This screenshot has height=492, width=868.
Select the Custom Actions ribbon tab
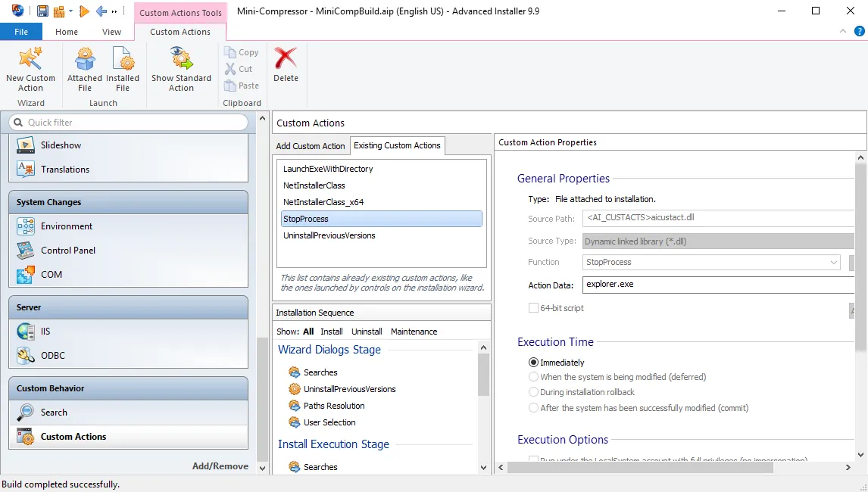coord(180,32)
